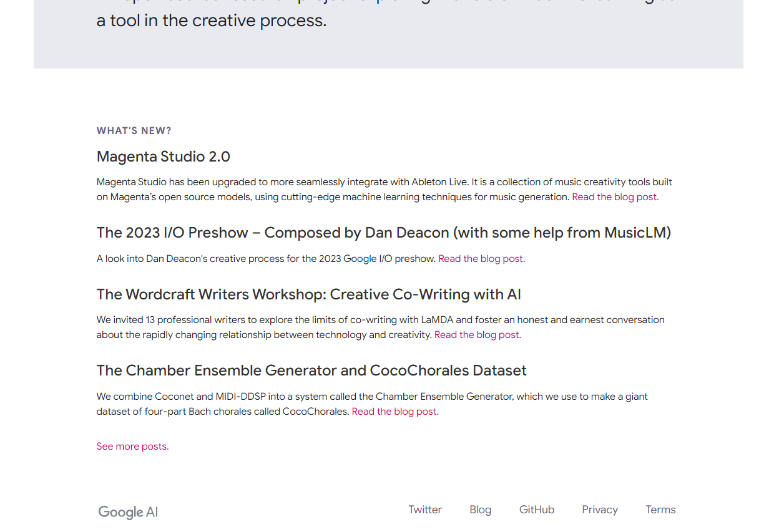Click the 'WHAT'S NEW?' section label

(x=134, y=131)
